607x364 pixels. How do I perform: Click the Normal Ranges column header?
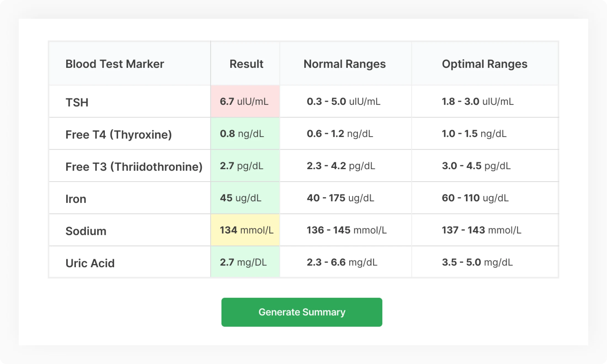coord(344,64)
